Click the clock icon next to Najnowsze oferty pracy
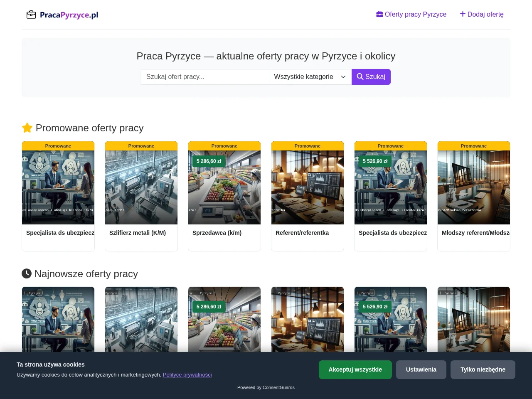 coord(27,273)
